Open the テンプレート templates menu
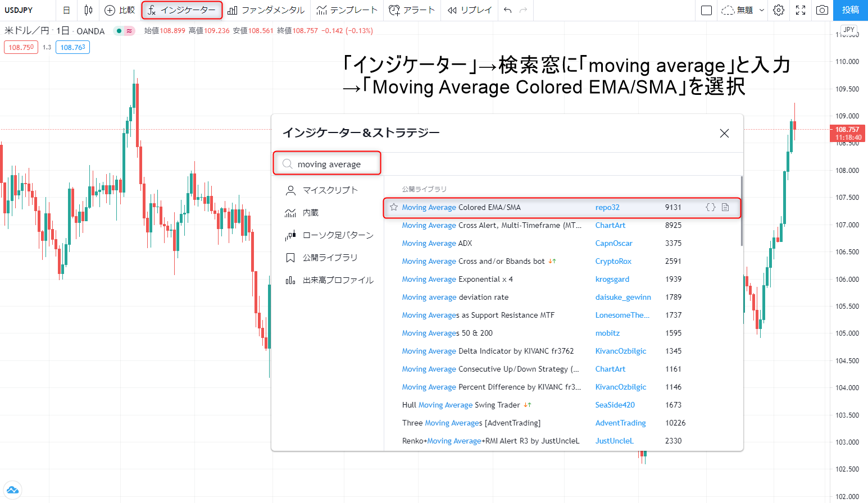The width and height of the screenshot is (868, 503). click(347, 10)
